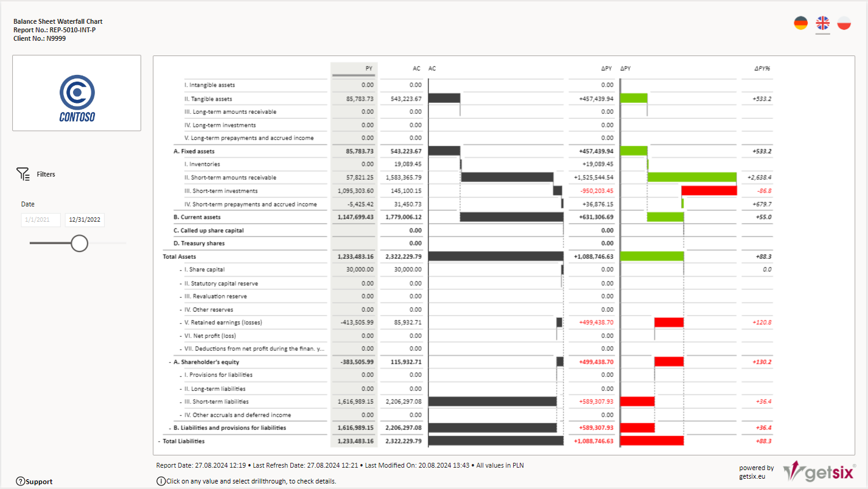Image resolution: width=868 pixels, height=489 pixels.
Task: Click Total Assets dark AC bar
Action: (496, 256)
